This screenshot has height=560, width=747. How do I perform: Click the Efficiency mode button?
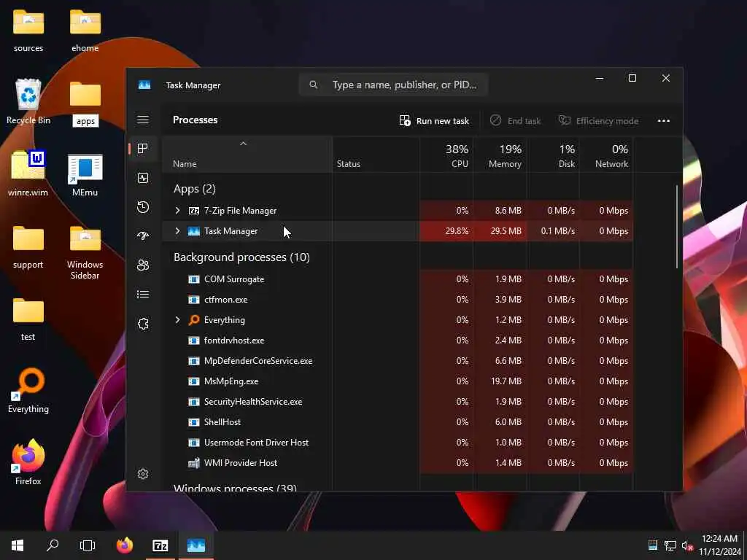[x=598, y=121]
